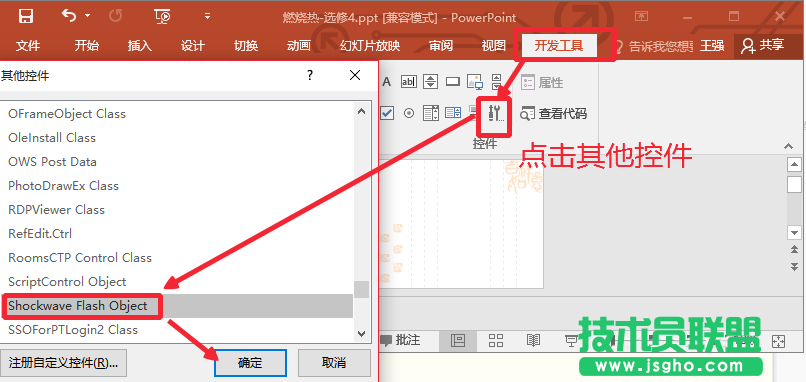
Task: Select Shockwave Flash Object in list
Action: tap(177, 306)
